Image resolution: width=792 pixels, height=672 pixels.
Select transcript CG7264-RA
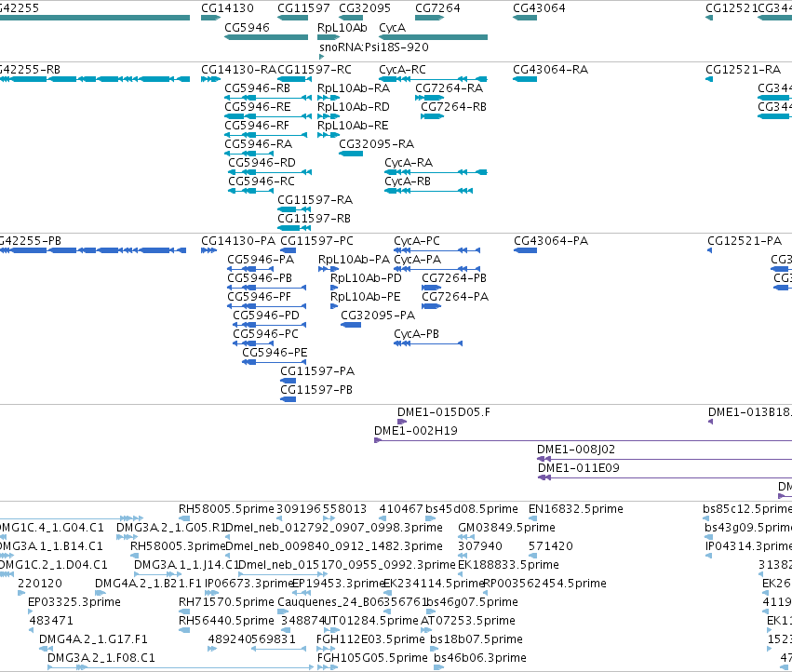click(449, 87)
